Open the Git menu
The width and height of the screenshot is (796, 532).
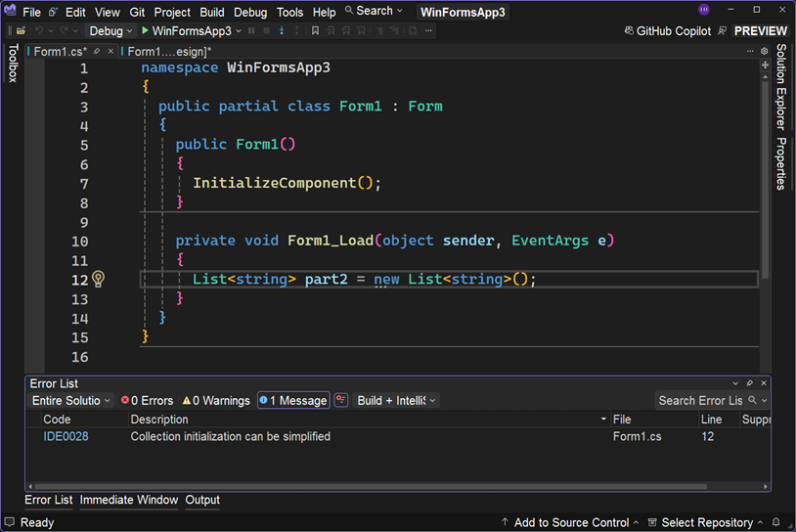tap(137, 12)
